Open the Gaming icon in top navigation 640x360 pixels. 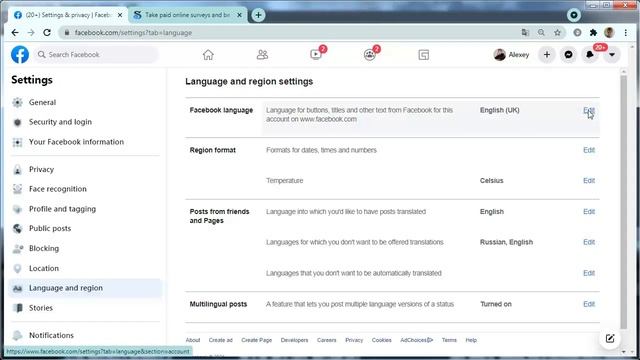(x=424, y=55)
